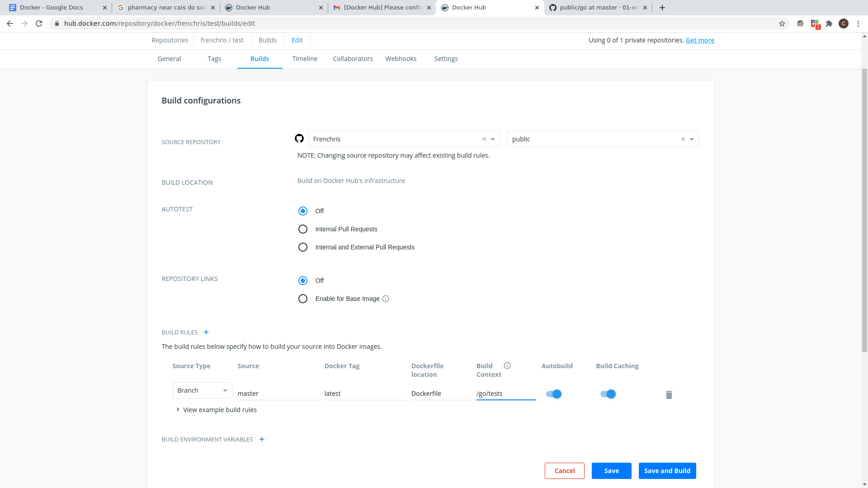Click the GitHub tab icon in browser
The width and height of the screenshot is (868, 488).
point(552,7)
